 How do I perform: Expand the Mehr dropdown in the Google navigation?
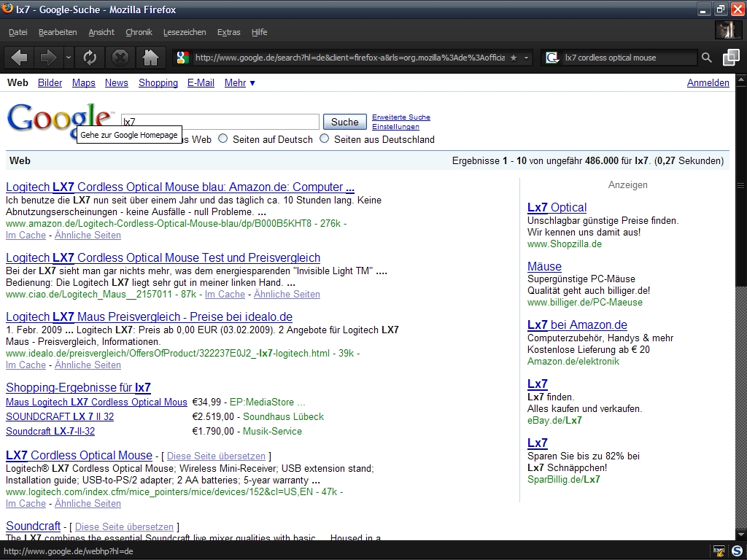[239, 83]
